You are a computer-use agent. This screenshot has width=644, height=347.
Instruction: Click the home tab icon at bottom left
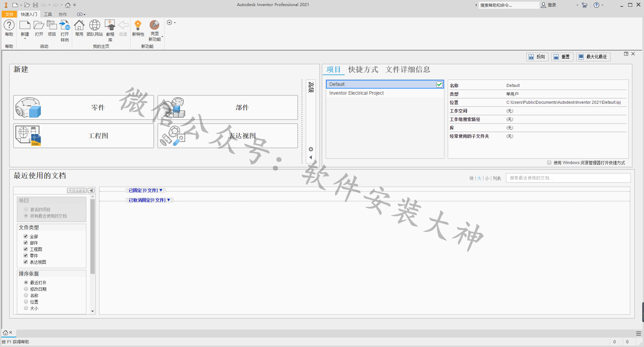(x=5, y=333)
